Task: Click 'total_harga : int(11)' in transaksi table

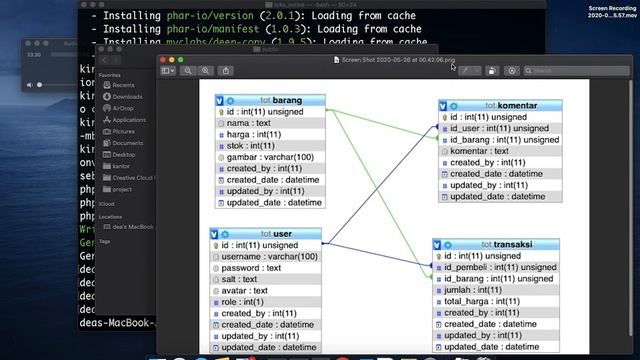Action: pos(496,301)
